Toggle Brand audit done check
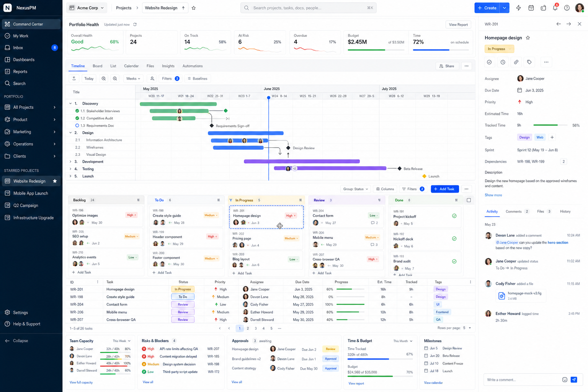Viewport: 588px width, 392px height. [x=454, y=261]
